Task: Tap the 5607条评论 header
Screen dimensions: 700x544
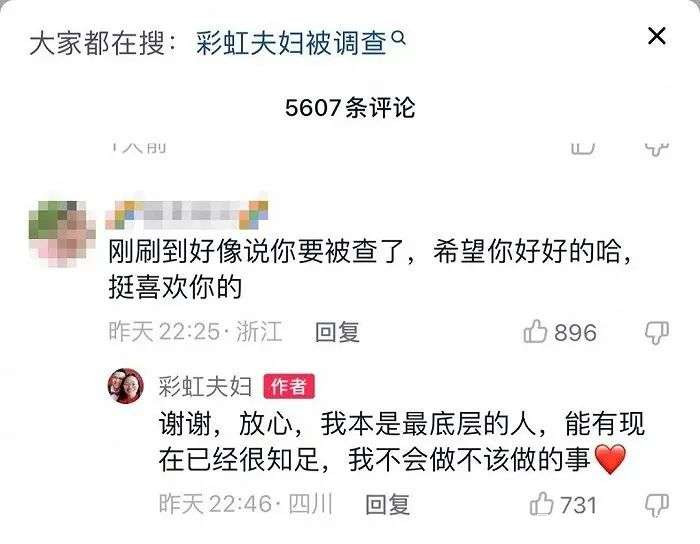Action: coord(350,108)
